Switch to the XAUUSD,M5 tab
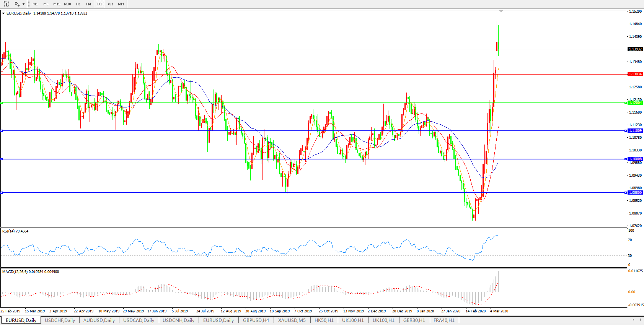644x325 pixels. pos(292,320)
